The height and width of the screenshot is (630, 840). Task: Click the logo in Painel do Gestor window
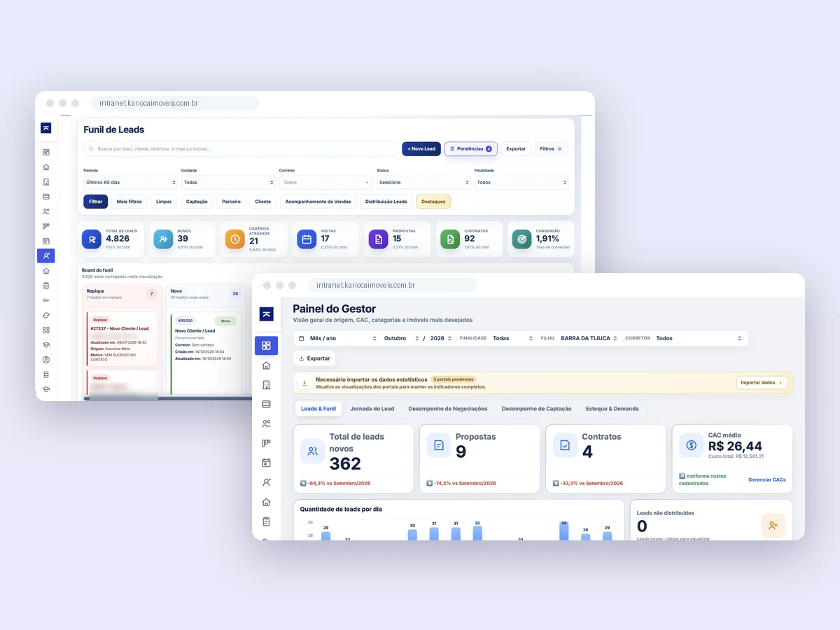click(x=266, y=314)
